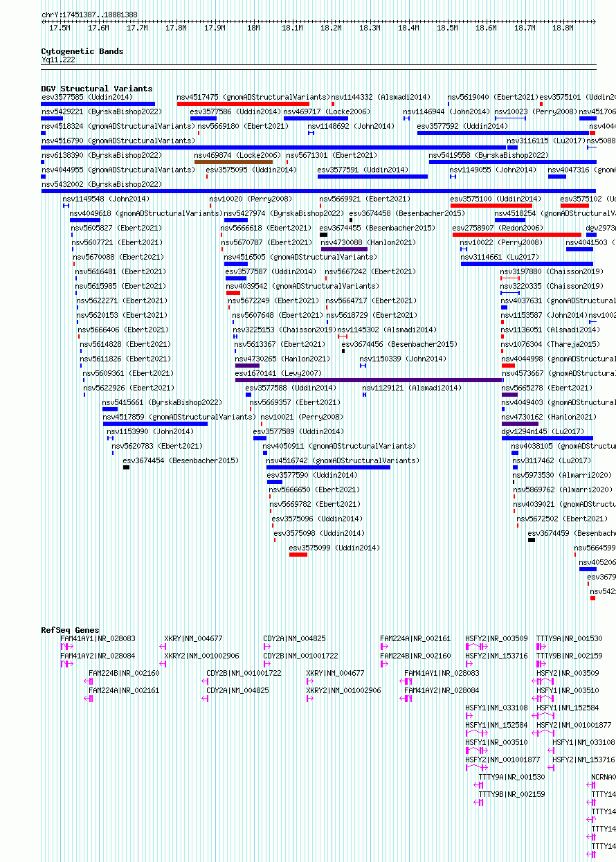
Task: Click variant esv3674458 (Besenbacher2015)
Action: click(407, 213)
